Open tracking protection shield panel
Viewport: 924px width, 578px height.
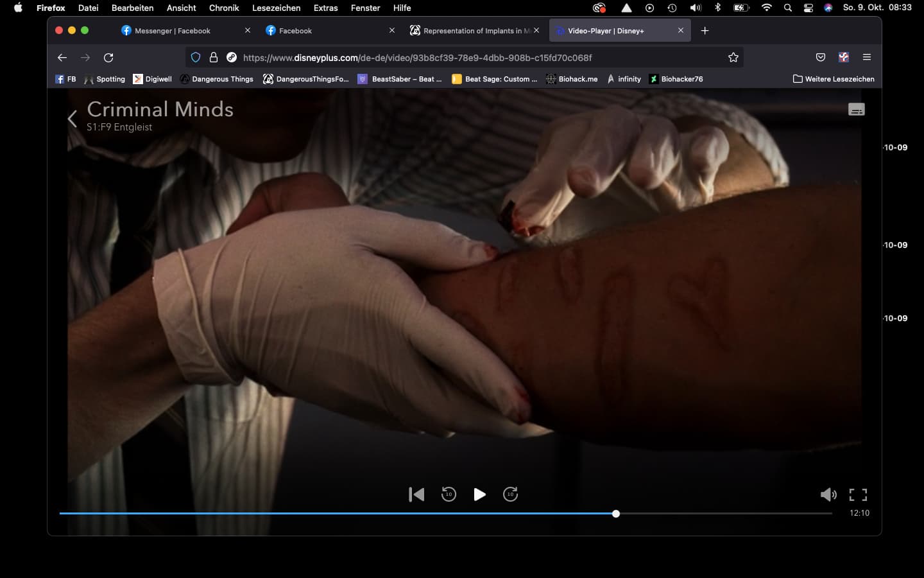click(x=196, y=57)
